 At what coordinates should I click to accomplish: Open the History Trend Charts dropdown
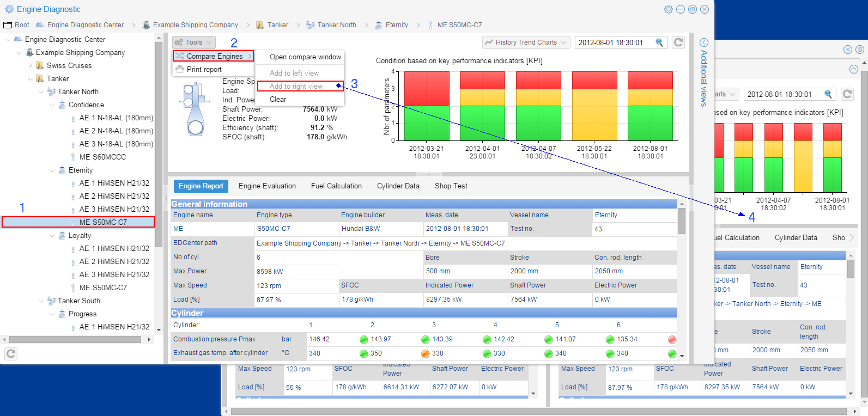(526, 42)
